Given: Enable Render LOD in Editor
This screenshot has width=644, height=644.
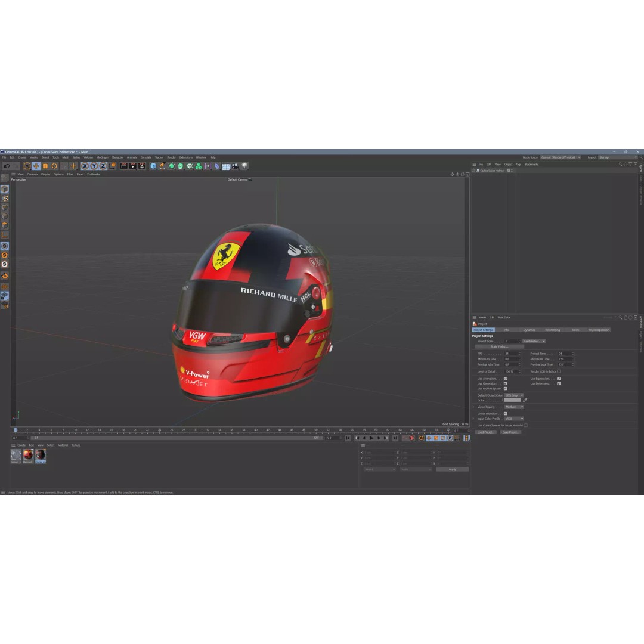Looking at the screenshot, I should [559, 371].
